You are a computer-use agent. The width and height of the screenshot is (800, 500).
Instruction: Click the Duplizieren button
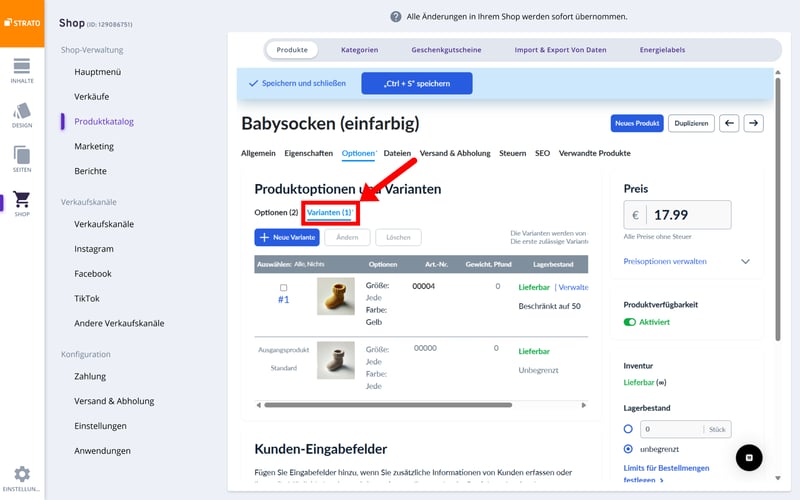click(x=691, y=123)
